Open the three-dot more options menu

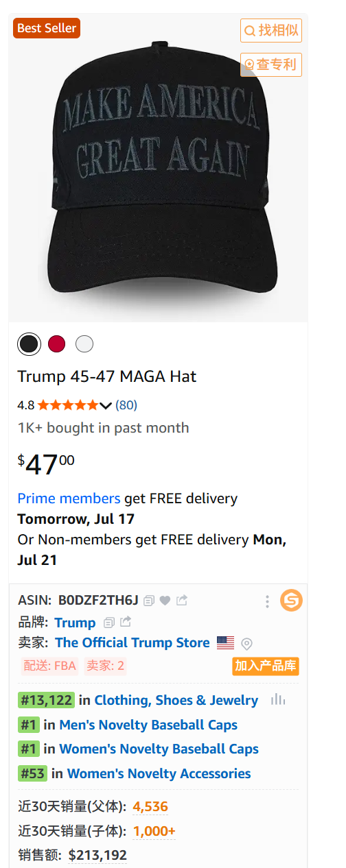click(x=267, y=601)
